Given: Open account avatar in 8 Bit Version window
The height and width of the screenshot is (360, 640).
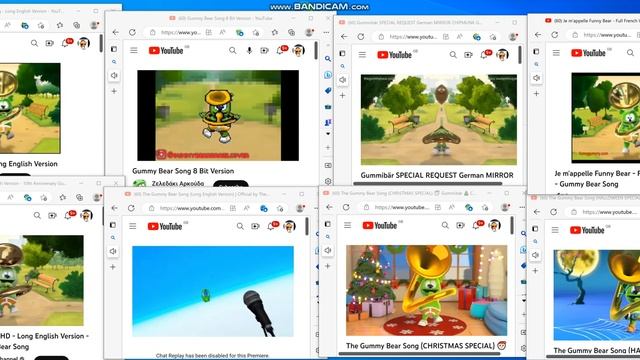Looking at the screenshot, I should pos(298,51).
